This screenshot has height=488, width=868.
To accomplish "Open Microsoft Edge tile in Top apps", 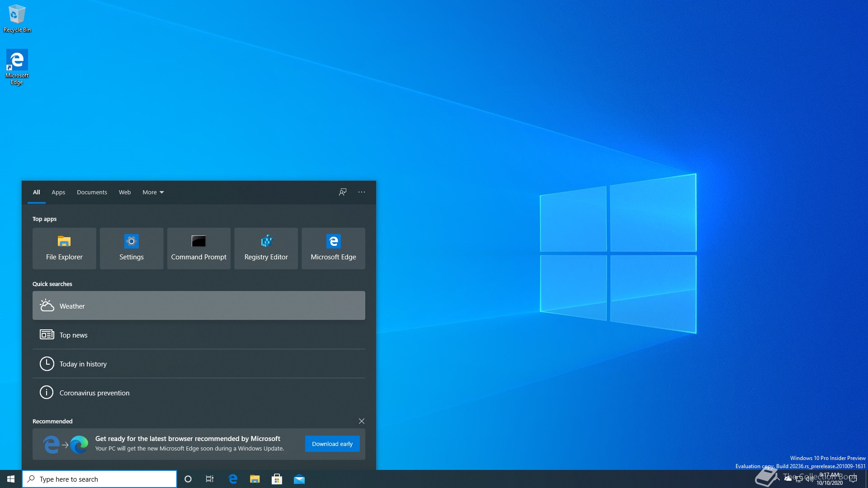I will pos(333,249).
